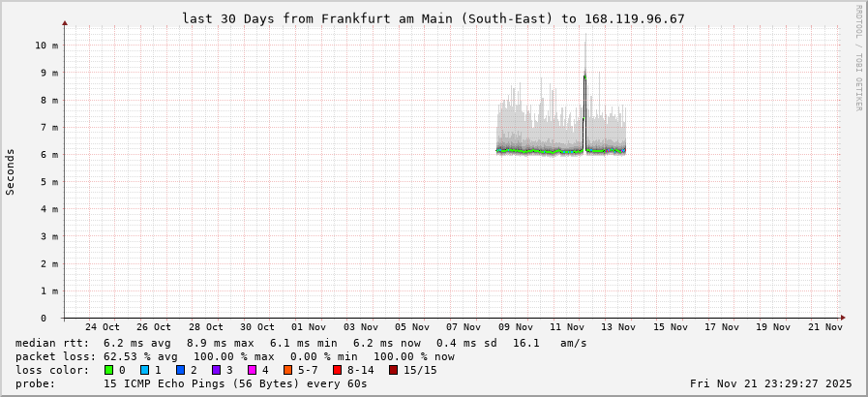868x397 pixels.
Task: Click the green loss color swatch for 0
Action: [x=109, y=370]
